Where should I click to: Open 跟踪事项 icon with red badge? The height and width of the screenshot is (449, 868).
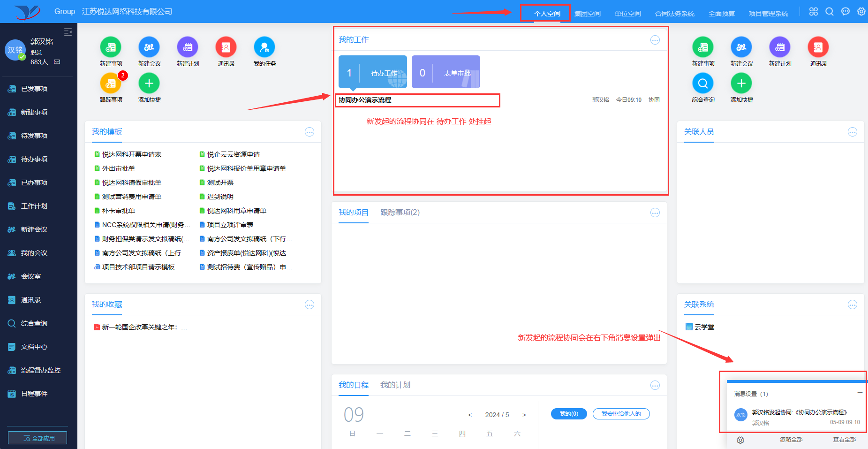click(x=111, y=84)
